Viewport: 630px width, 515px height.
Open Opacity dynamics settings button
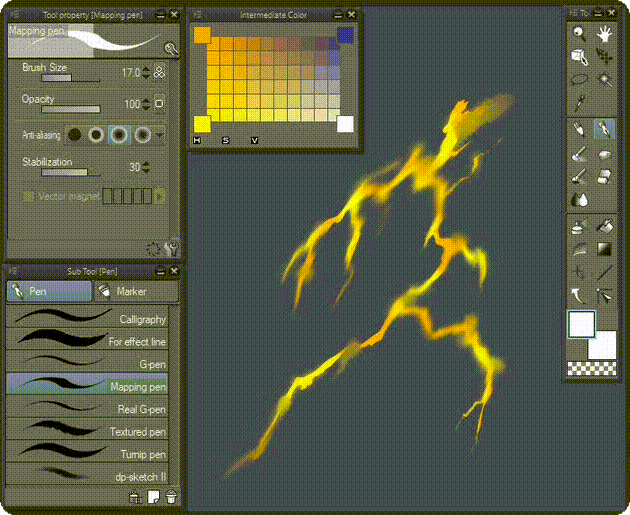click(159, 104)
